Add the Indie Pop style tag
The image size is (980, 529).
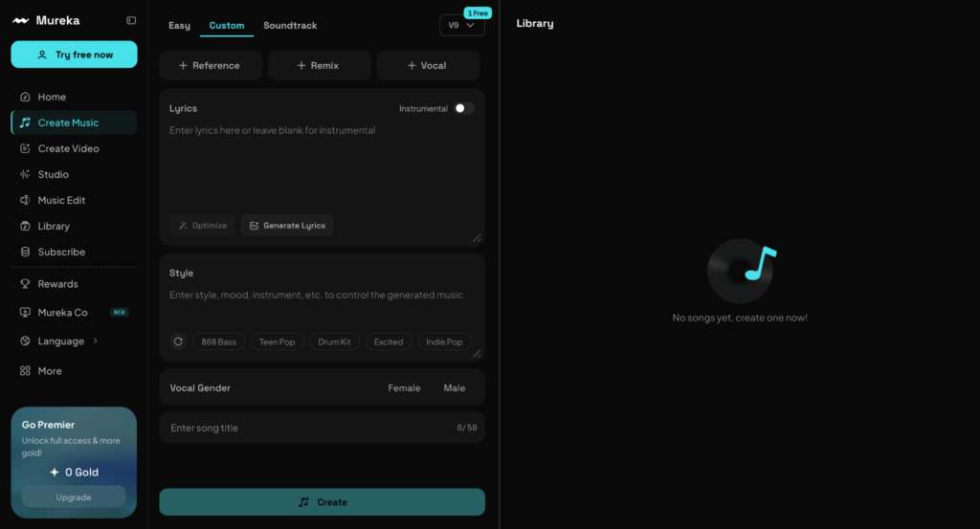[x=444, y=342]
